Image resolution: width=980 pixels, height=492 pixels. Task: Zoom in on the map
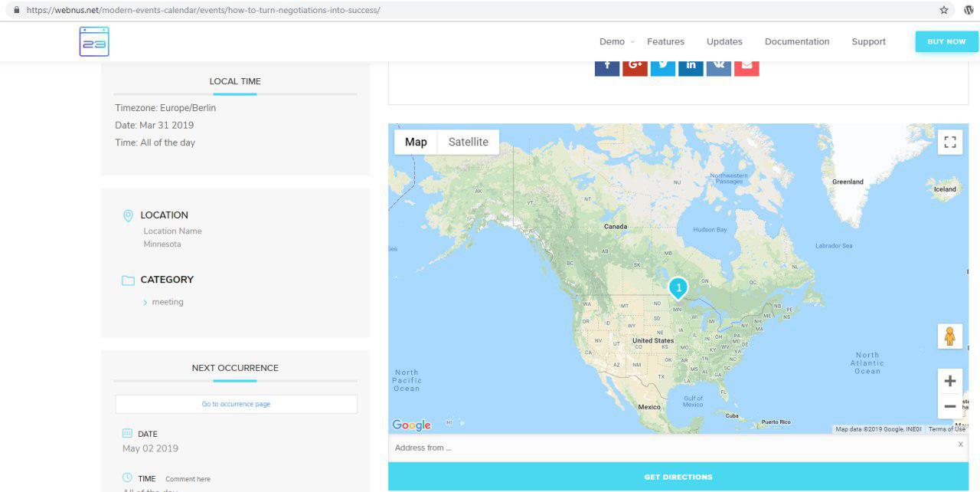point(949,381)
